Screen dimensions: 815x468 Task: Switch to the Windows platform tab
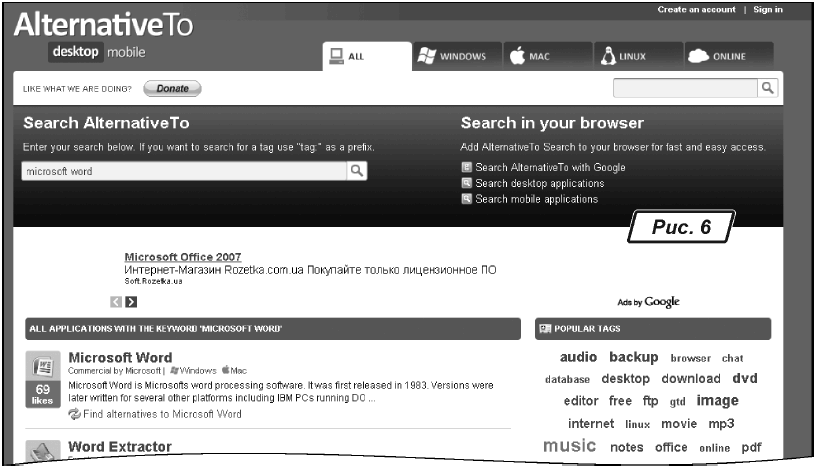[x=450, y=56]
